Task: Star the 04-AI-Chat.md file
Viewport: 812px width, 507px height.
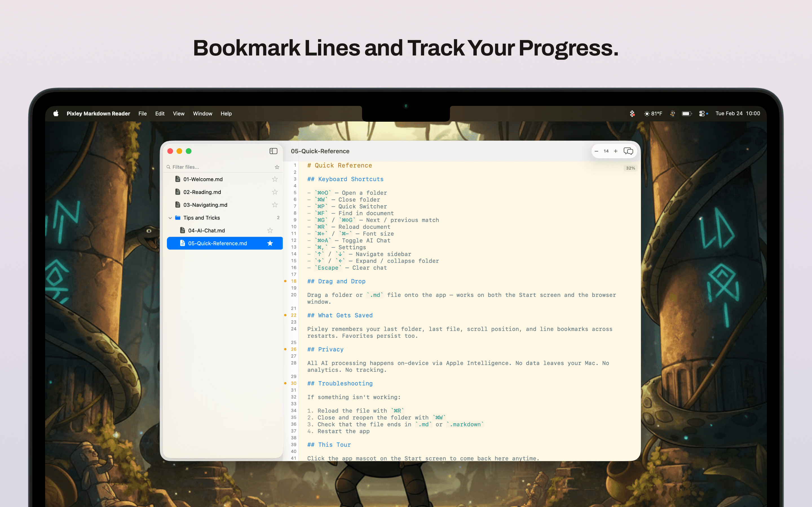Action: [x=270, y=230]
